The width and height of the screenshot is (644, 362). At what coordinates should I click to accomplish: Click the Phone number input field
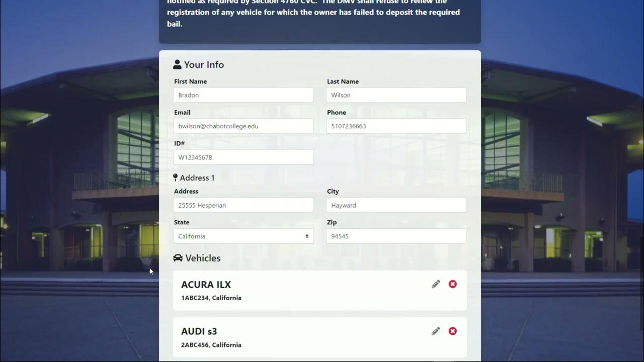coord(396,126)
